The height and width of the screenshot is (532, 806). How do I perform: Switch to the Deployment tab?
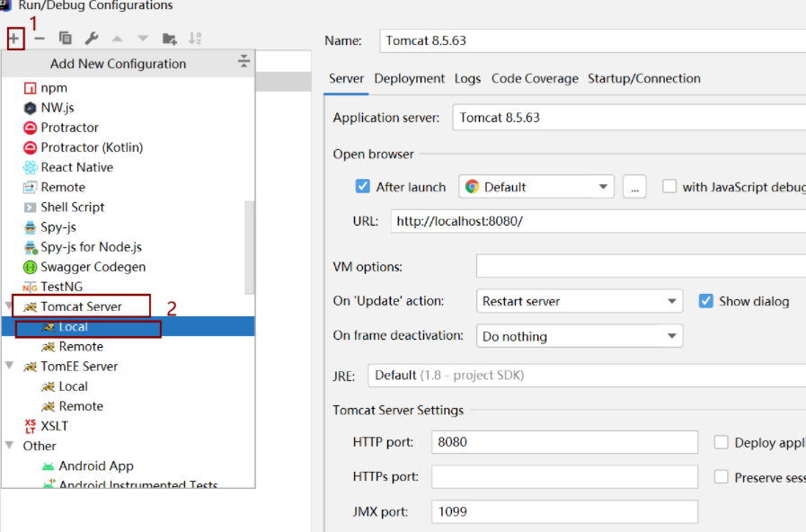coord(410,78)
